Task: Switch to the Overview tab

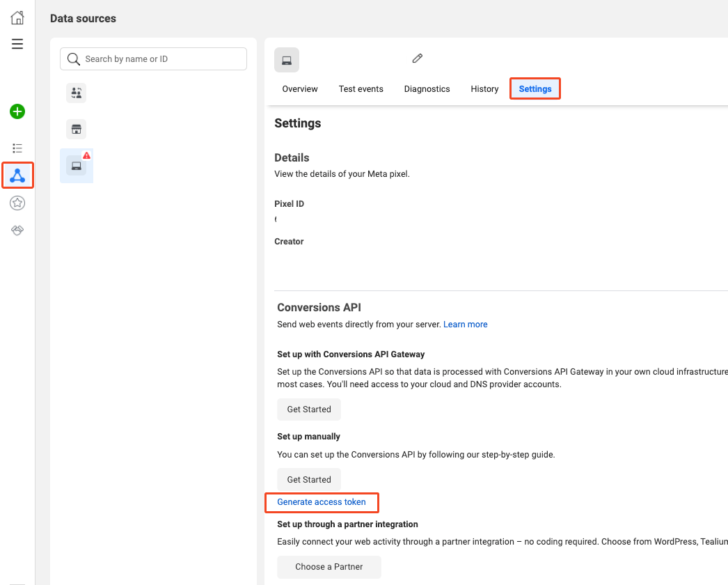Action: coord(300,89)
